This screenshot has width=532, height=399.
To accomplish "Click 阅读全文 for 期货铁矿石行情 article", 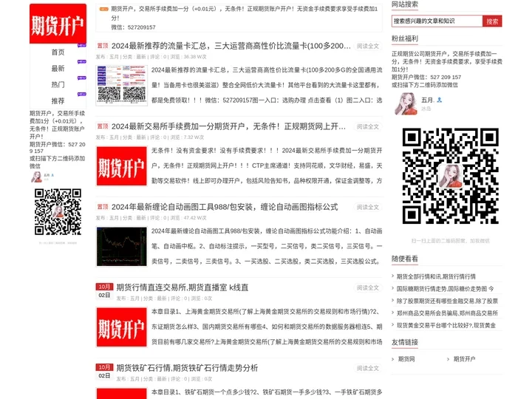I will click(x=367, y=368).
